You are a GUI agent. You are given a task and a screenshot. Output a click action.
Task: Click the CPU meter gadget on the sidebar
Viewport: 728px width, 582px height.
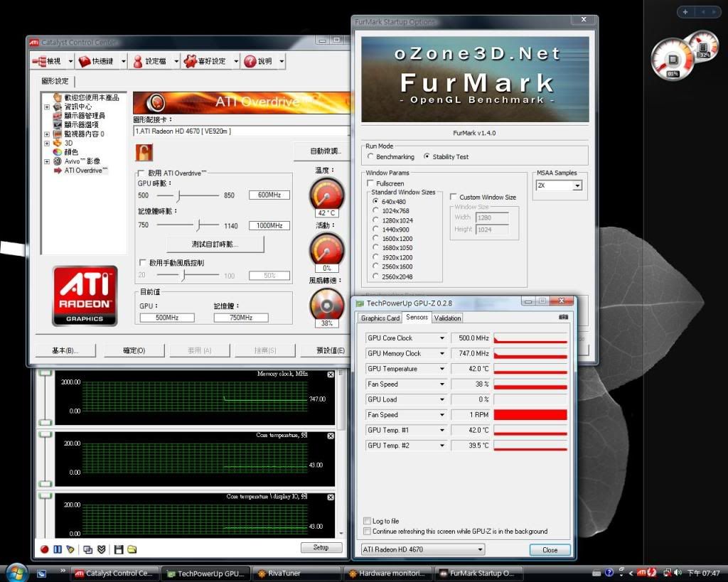click(x=673, y=59)
